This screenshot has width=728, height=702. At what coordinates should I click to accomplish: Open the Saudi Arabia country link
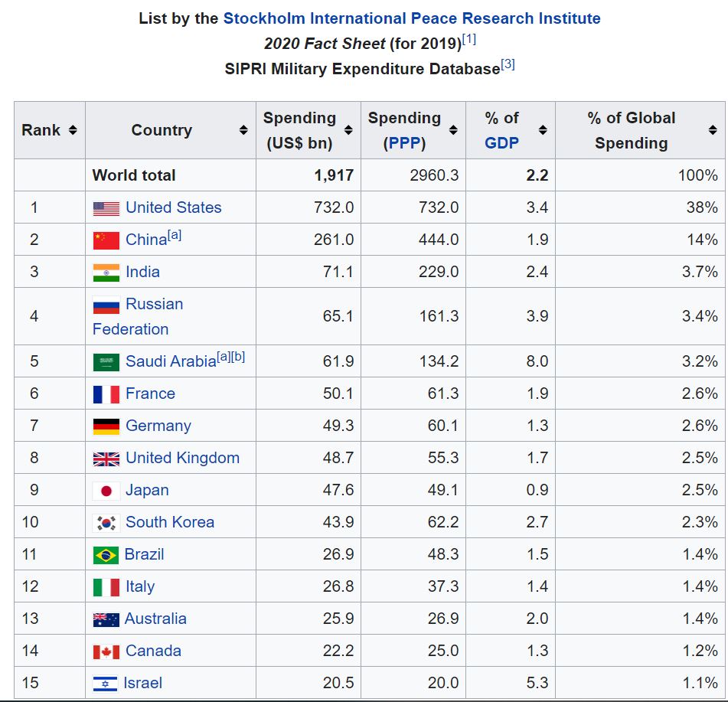(x=171, y=361)
